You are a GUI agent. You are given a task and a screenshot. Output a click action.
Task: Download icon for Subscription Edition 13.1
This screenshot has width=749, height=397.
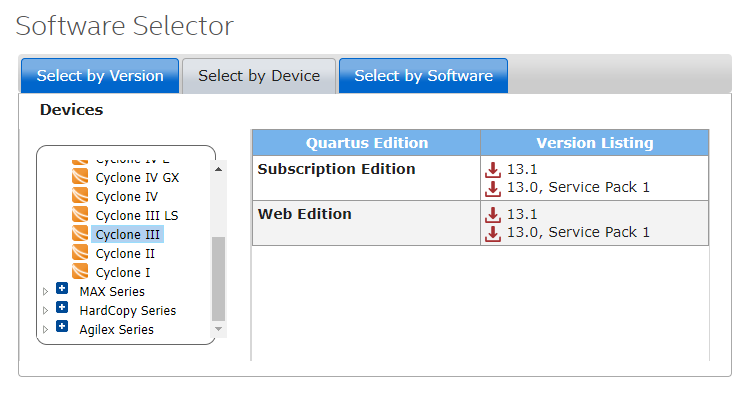click(493, 170)
